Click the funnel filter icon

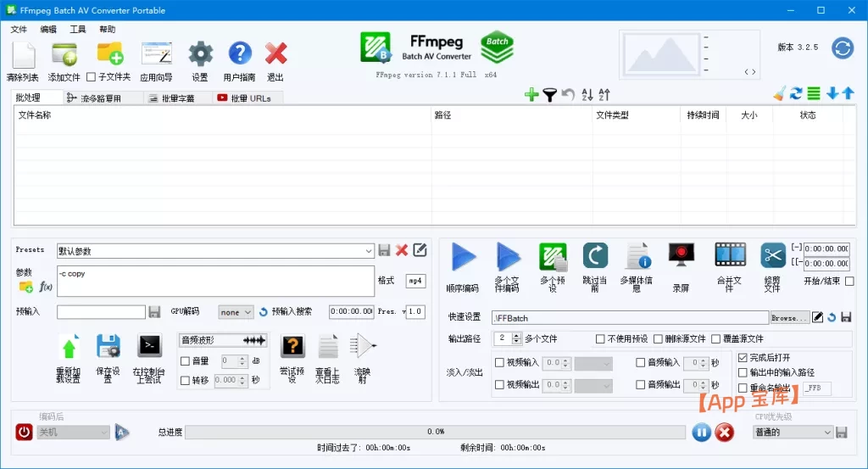coord(549,95)
